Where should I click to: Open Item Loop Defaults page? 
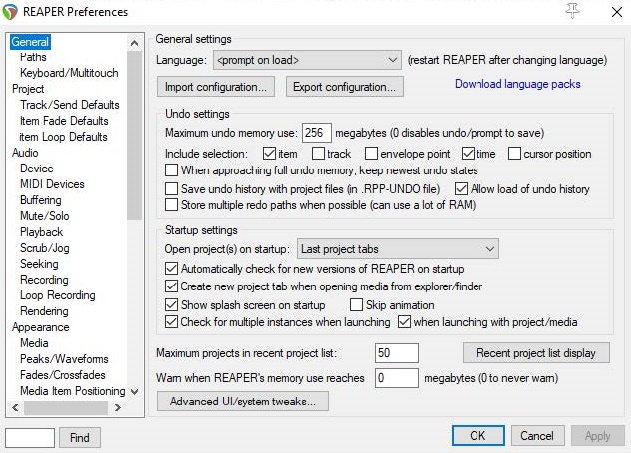[64, 137]
